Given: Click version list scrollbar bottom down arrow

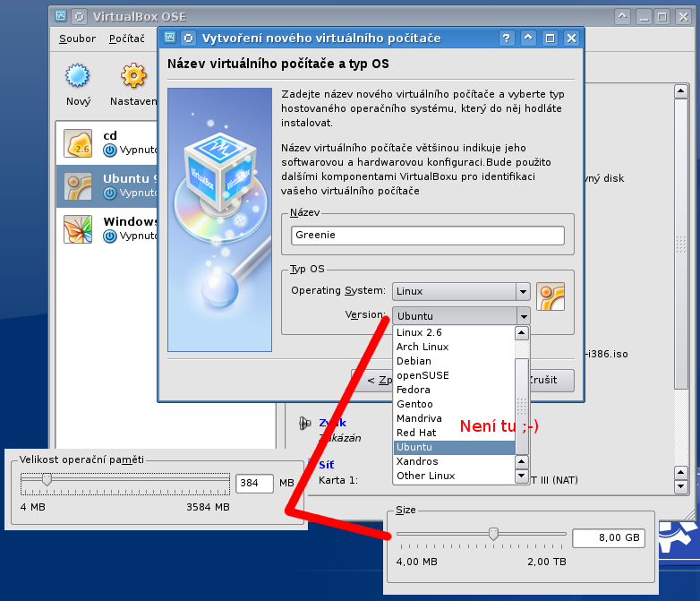Looking at the screenshot, I should point(522,476).
